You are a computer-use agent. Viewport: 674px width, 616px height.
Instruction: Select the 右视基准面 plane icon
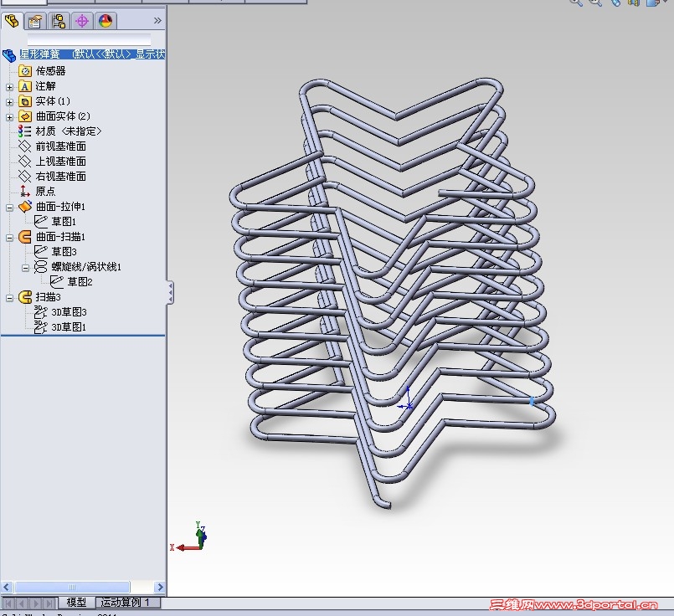[24, 177]
